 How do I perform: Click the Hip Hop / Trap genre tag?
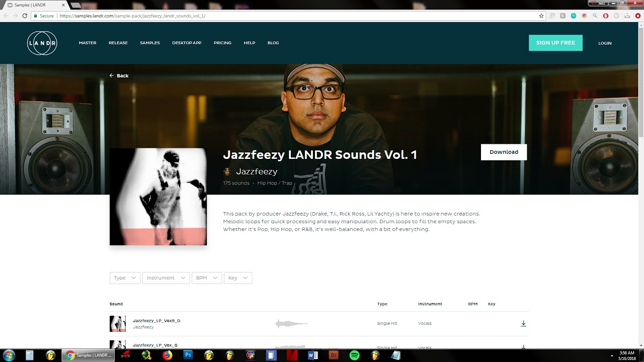pos(275,183)
